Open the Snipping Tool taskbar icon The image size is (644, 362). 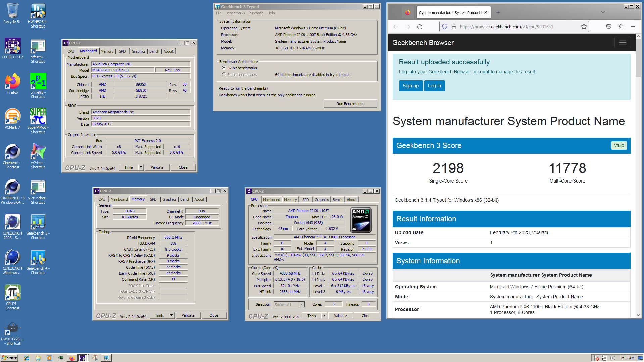point(95,358)
